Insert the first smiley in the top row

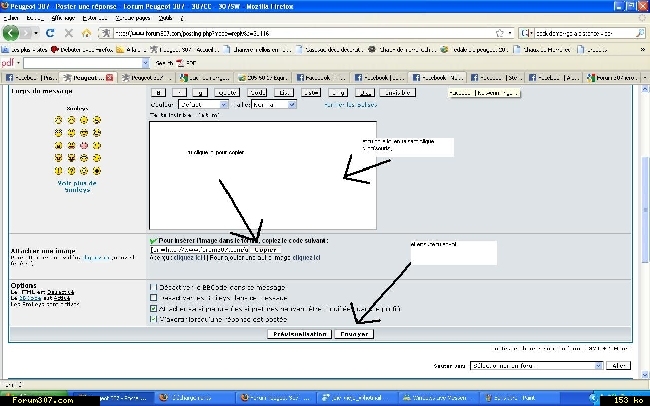click(x=58, y=119)
